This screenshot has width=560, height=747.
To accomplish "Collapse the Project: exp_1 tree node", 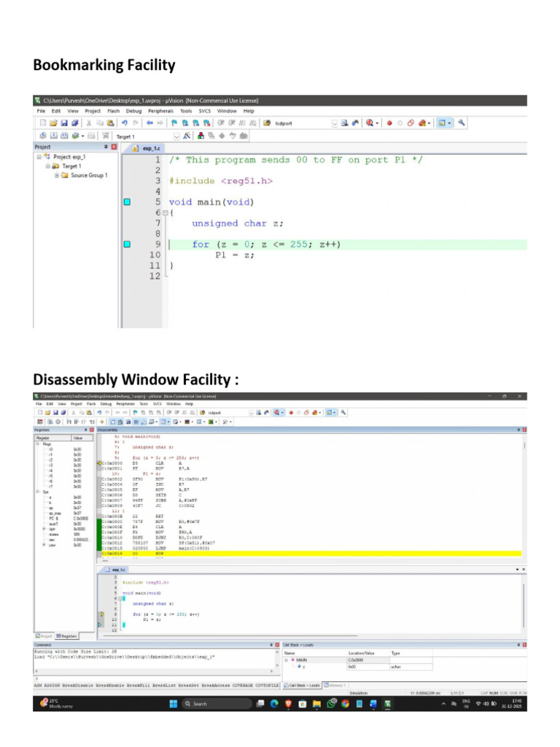I will click(x=39, y=157).
